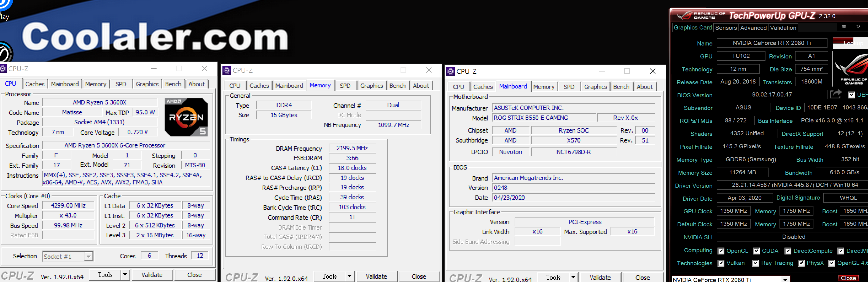Click Tools button in Mainboard window

(x=553, y=277)
